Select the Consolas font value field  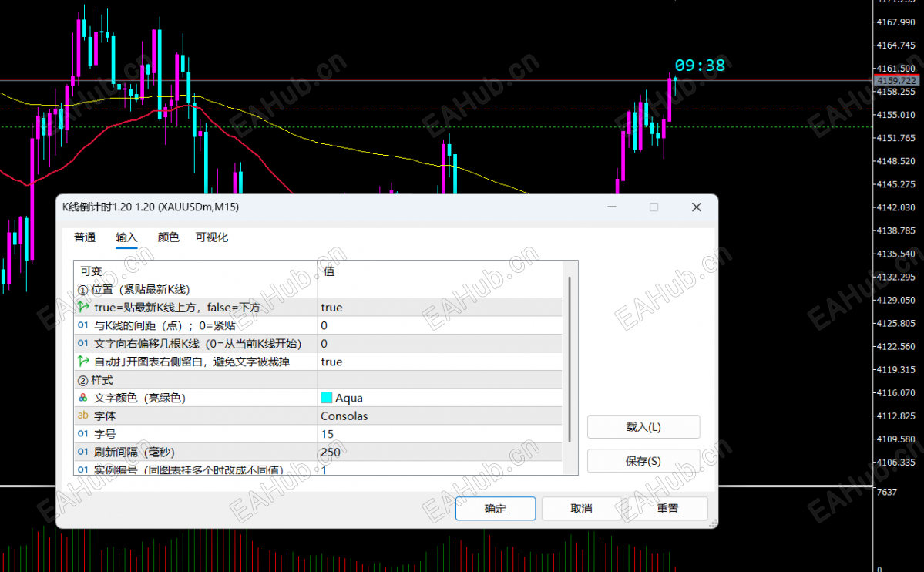[x=439, y=416]
